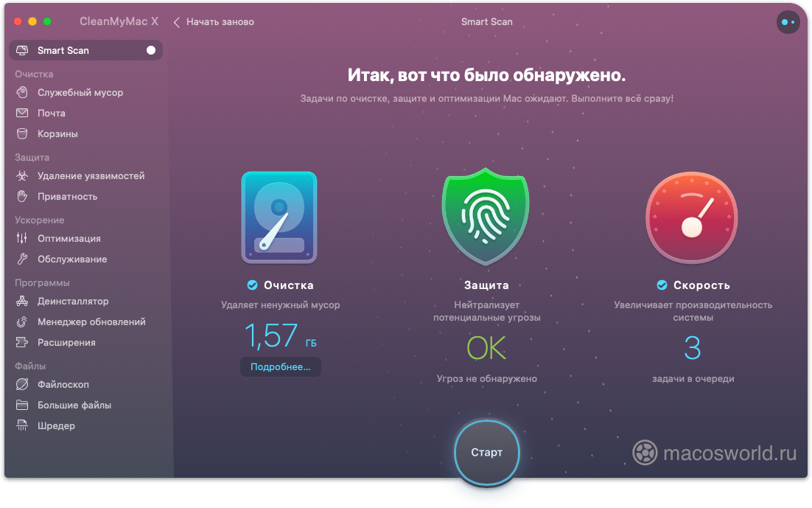Uncheck the Очистка checkbox
The image size is (812, 508).
point(252,285)
